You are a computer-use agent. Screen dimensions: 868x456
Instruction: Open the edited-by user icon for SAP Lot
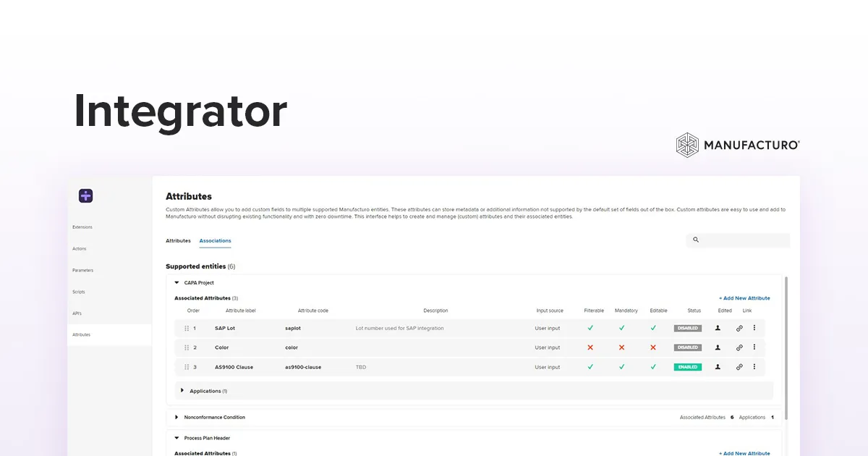[717, 328]
